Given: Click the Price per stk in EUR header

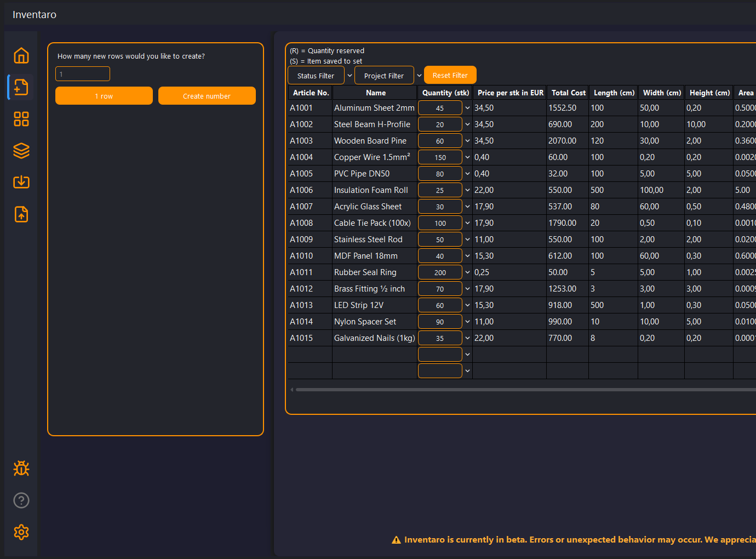Looking at the screenshot, I should click(509, 93).
